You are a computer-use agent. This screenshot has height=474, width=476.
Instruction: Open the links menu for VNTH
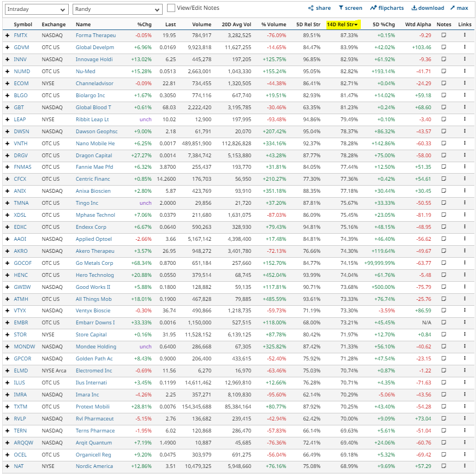click(465, 143)
